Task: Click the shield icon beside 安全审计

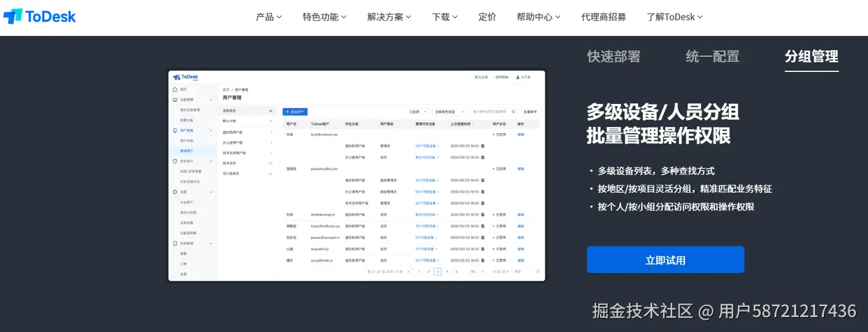Action: pos(175,161)
